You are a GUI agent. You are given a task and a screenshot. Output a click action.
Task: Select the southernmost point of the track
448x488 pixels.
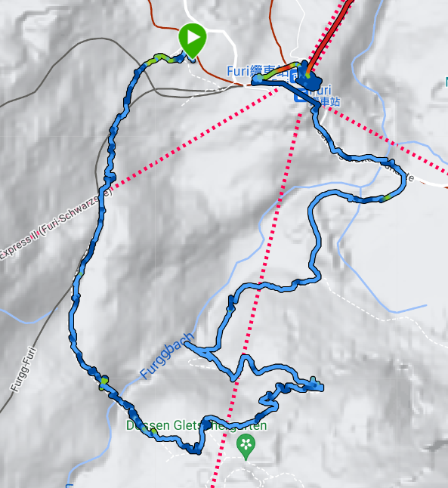[x=196, y=451]
